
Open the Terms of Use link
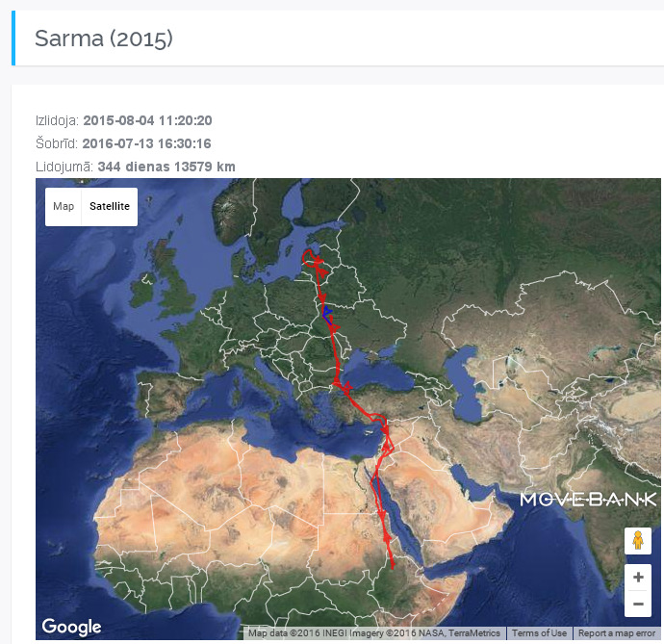point(539,633)
